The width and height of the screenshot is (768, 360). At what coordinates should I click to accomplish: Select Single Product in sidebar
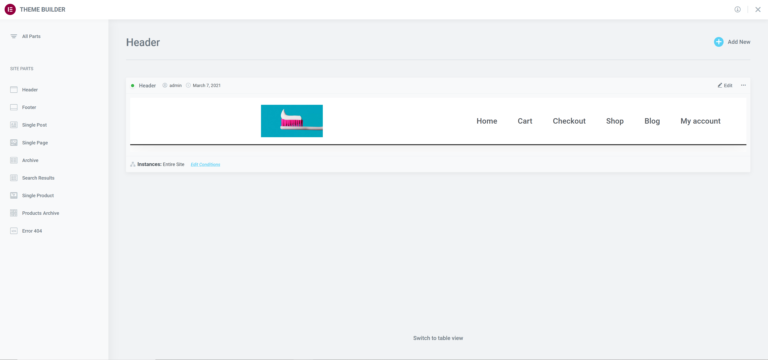pos(38,195)
